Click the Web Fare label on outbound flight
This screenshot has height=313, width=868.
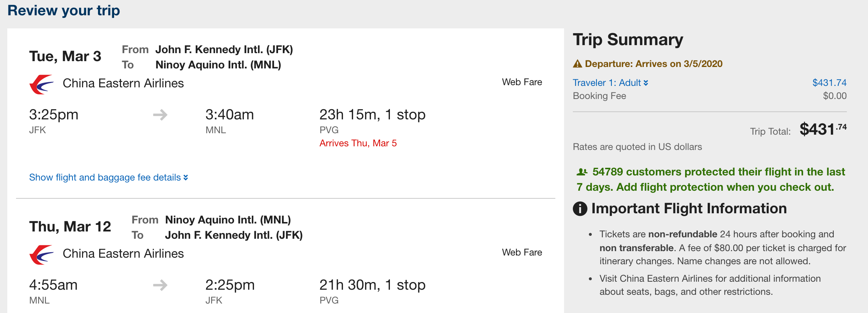coord(522,82)
